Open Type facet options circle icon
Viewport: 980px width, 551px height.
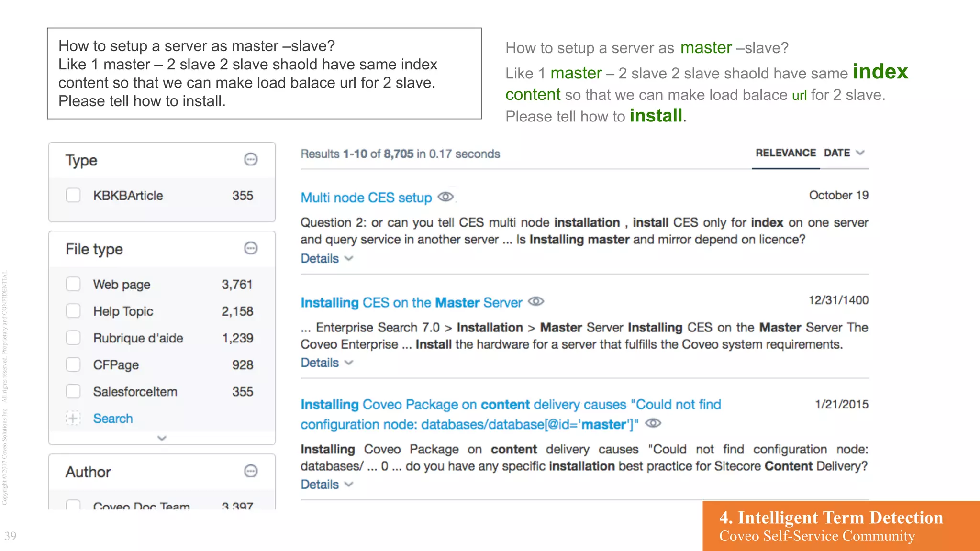[x=251, y=159]
